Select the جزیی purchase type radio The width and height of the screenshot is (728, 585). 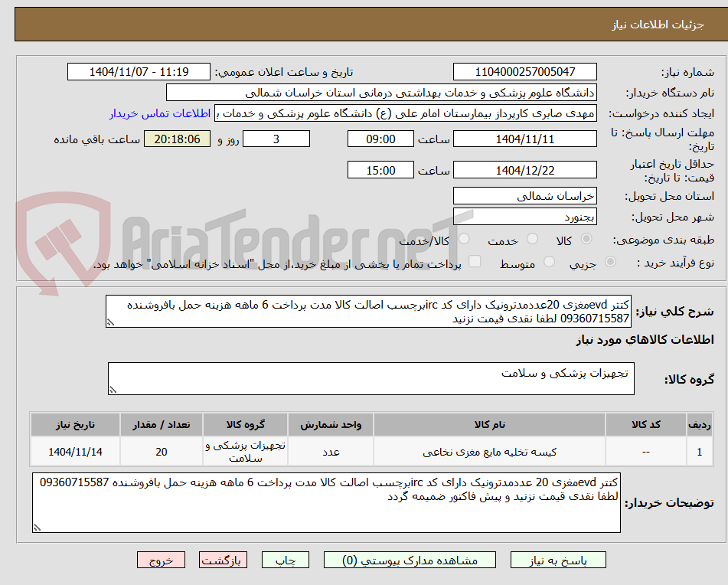pos(611,262)
